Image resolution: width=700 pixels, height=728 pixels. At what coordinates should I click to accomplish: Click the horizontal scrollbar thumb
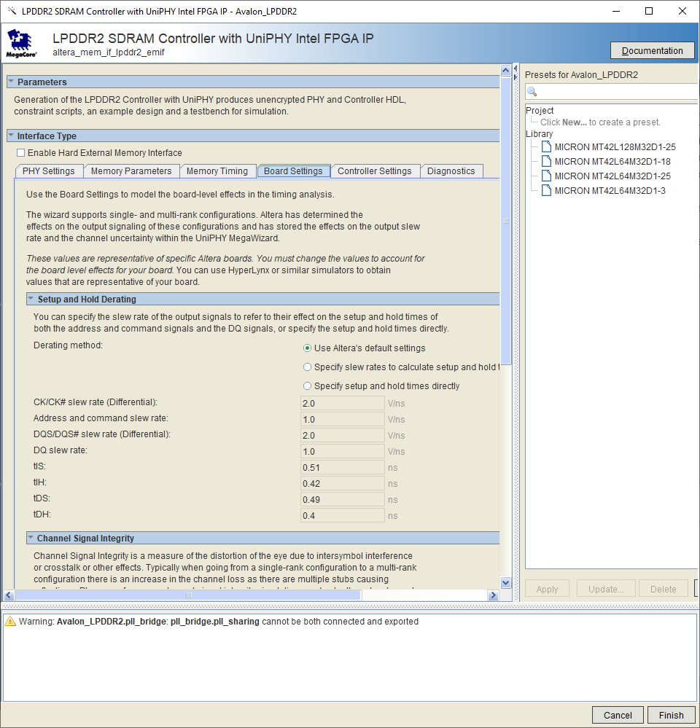coord(188,595)
